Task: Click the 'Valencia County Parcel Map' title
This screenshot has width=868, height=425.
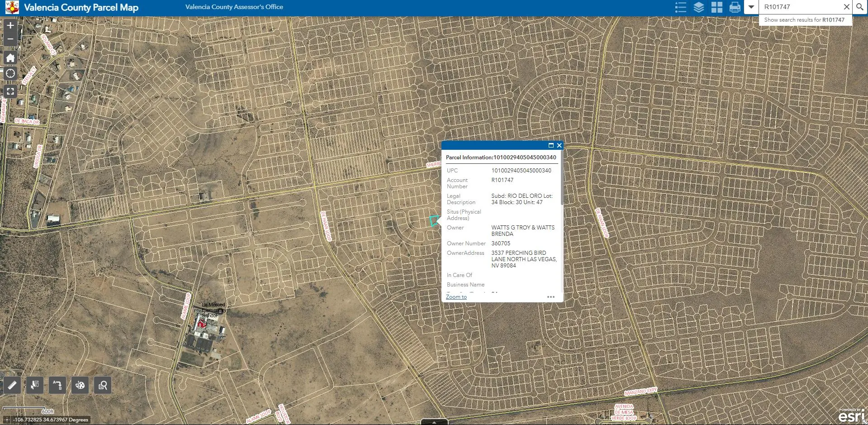Action: 81,8
